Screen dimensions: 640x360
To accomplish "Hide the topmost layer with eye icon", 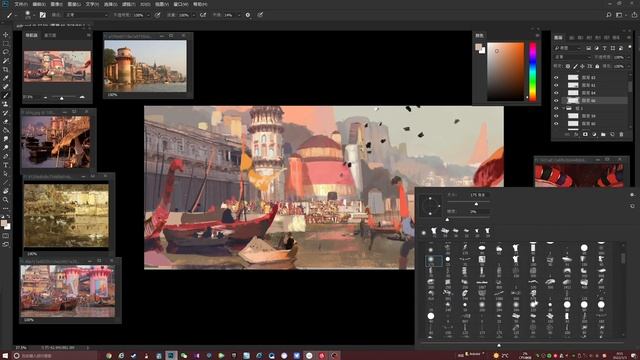I will point(556,77).
